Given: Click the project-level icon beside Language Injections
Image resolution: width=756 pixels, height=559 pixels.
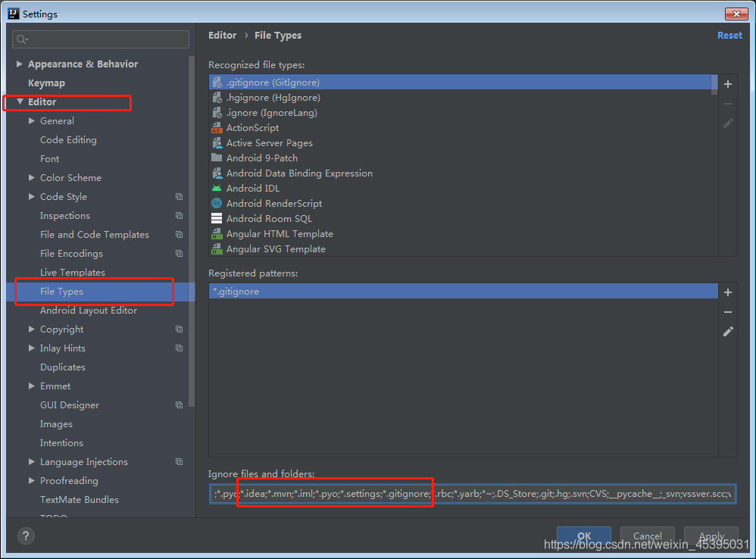Looking at the screenshot, I should tap(180, 461).
